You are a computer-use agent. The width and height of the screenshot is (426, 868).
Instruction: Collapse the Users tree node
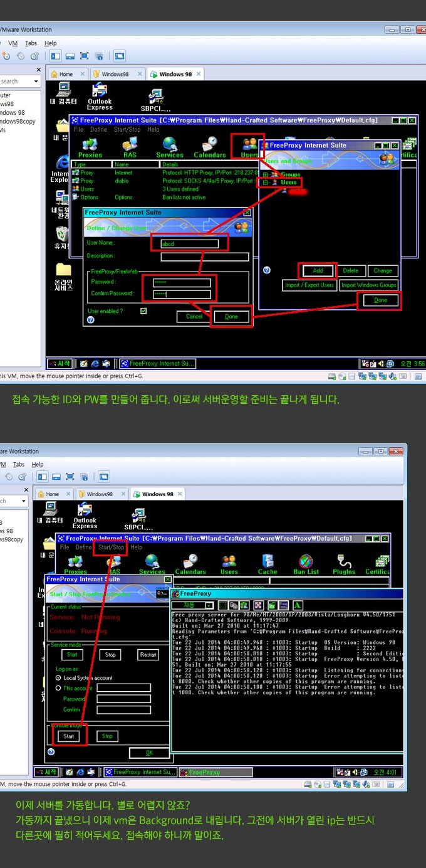tap(266, 183)
